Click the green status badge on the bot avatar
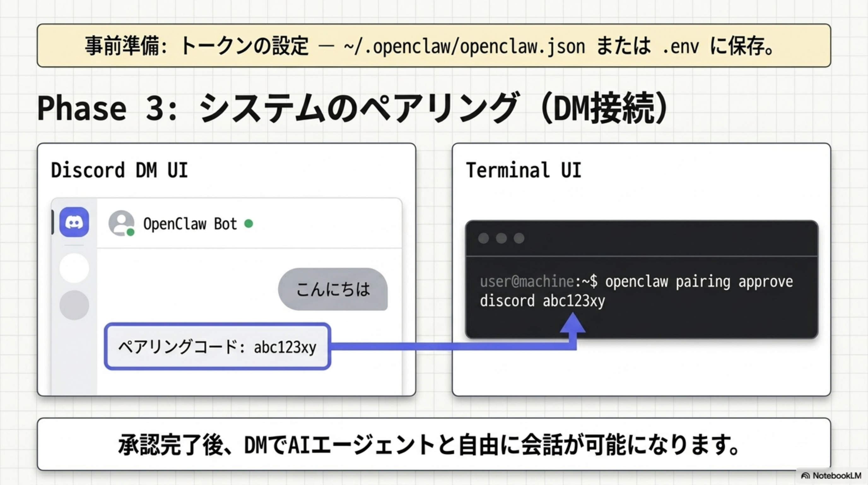868x485 pixels. [x=131, y=233]
